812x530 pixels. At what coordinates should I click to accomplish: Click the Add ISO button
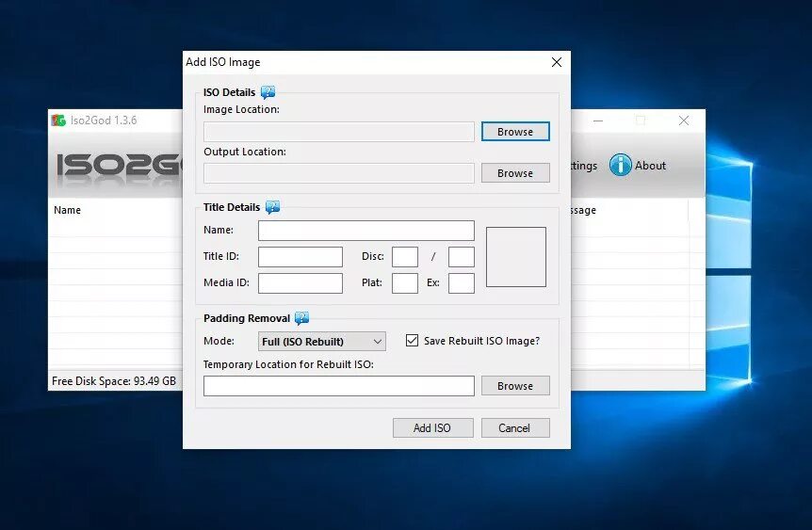click(433, 428)
